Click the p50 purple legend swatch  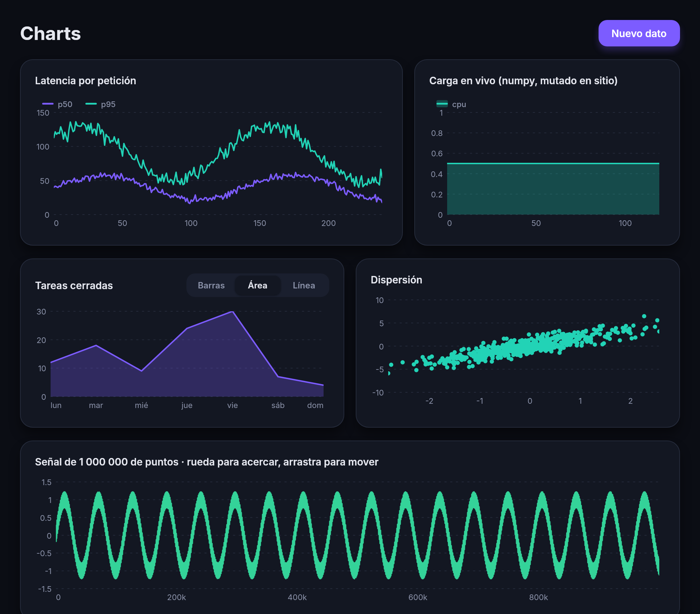[x=48, y=104]
